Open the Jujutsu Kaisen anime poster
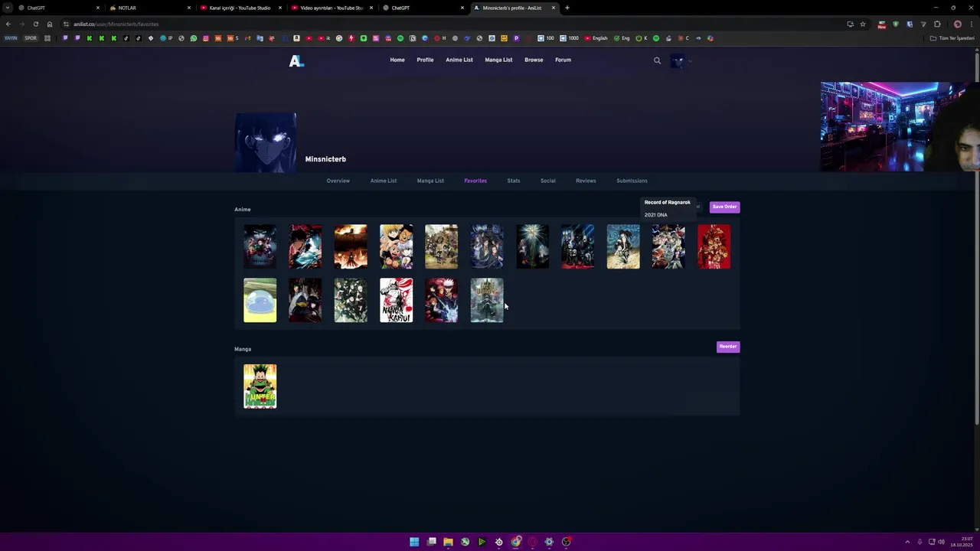 point(442,300)
